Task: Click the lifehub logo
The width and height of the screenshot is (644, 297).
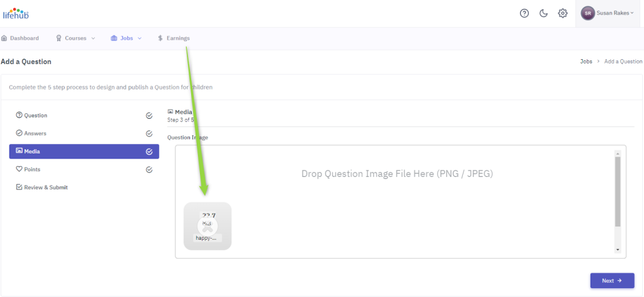Action: click(x=16, y=13)
